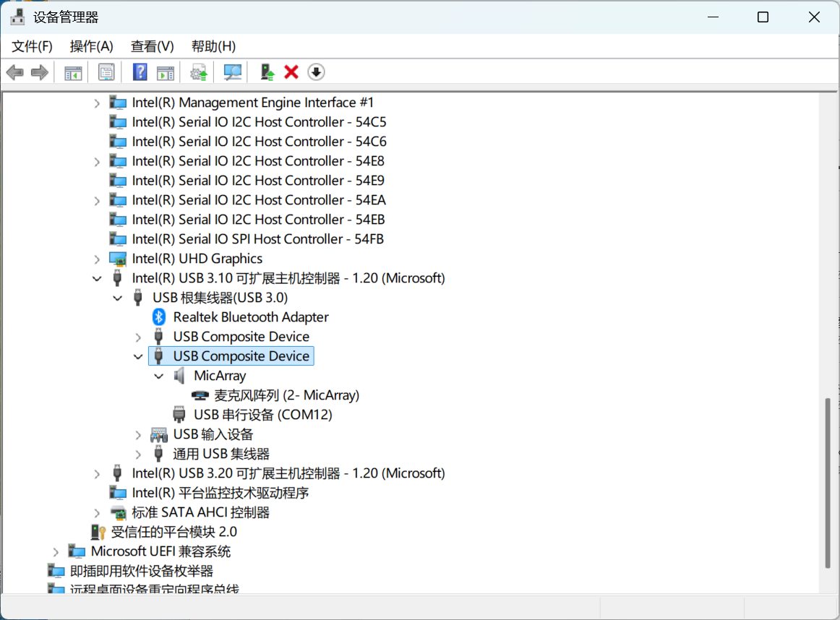Show or hide the console tree pane icon
Viewport: 840px width, 620px height.
pyautogui.click(x=73, y=72)
